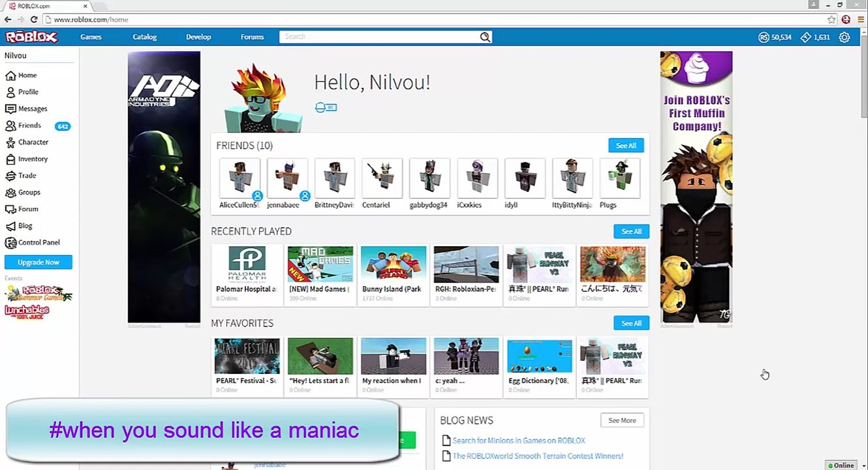Open the PEARL Festival favorite game

247,366
